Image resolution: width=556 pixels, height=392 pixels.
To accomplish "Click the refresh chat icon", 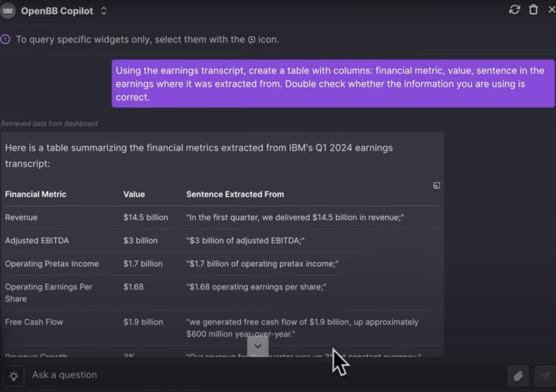I will pyautogui.click(x=514, y=10).
